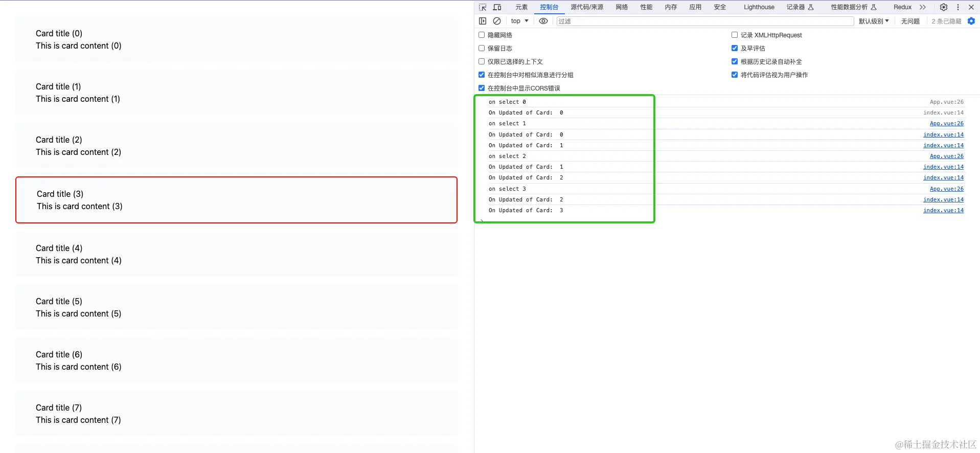Select Card title (4) card
This screenshot has width=980, height=453.
pyautogui.click(x=236, y=254)
